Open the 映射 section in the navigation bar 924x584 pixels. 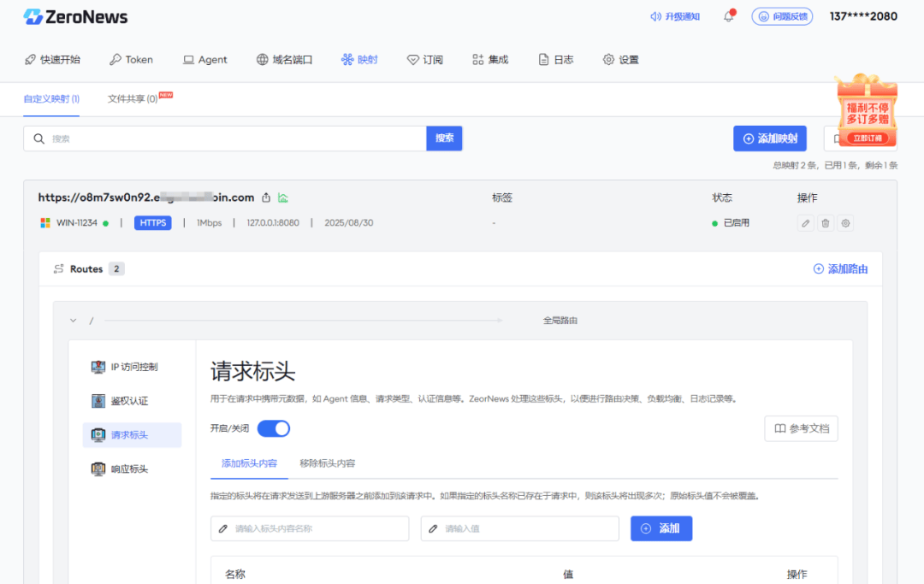[358, 59]
